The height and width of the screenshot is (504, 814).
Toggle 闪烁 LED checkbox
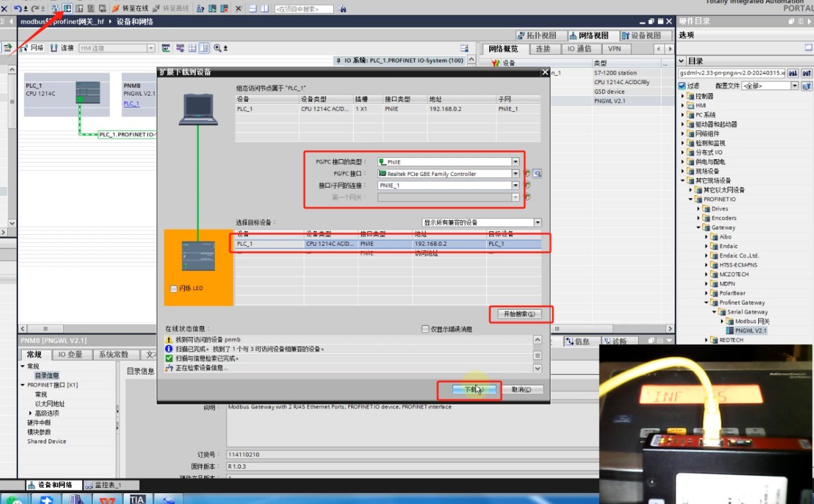click(174, 289)
